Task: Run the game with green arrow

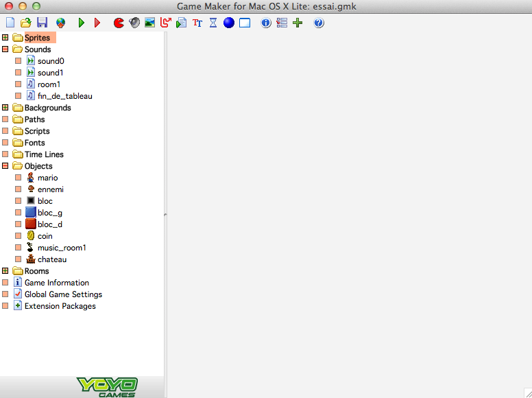Action: [x=81, y=23]
